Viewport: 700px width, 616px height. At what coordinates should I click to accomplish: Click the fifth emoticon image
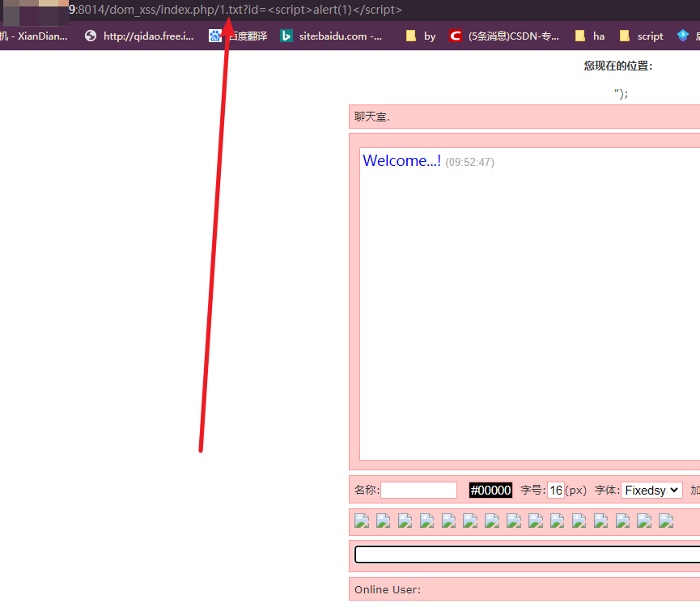click(x=449, y=520)
